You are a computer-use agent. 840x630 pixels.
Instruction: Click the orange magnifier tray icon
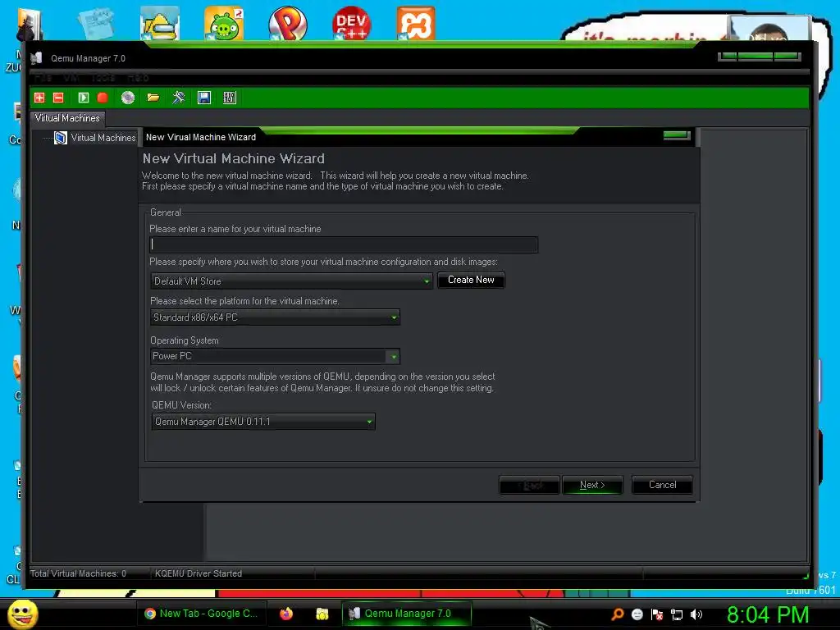click(618, 614)
